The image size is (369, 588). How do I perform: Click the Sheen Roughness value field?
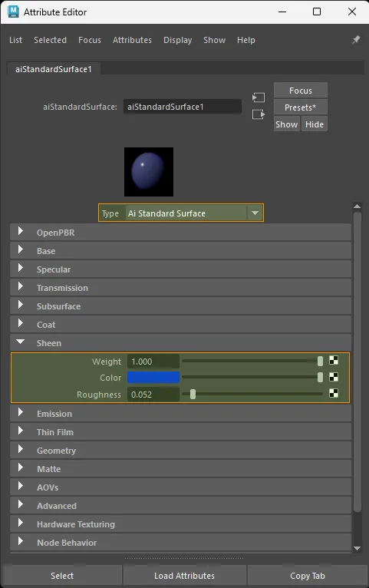(x=153, y=395)
